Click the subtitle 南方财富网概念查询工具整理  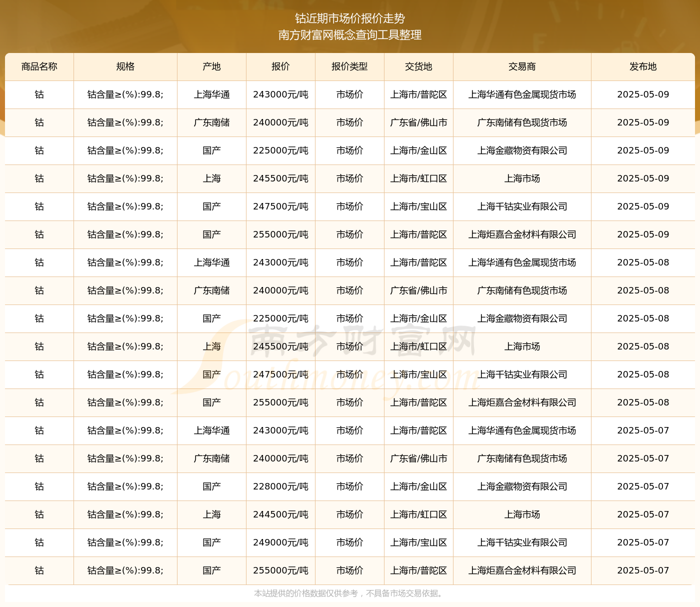click(x=350, y=35)
